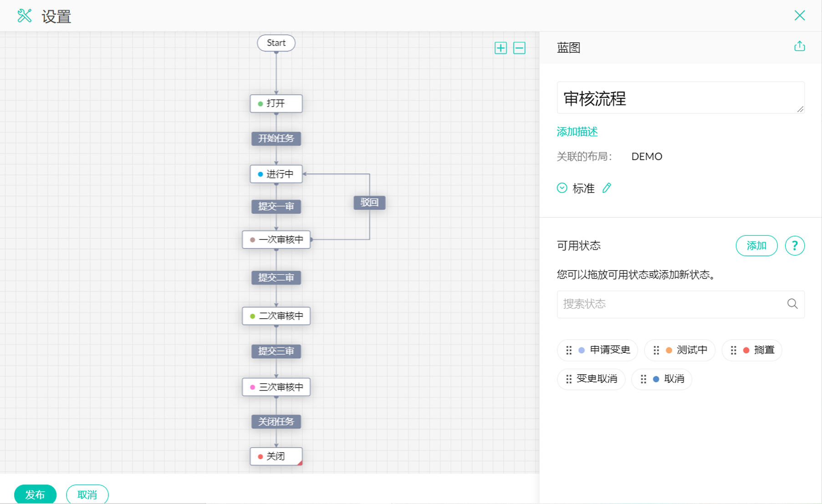Click the 关闭 status node in the flowchart

click(x=276, y=456)
